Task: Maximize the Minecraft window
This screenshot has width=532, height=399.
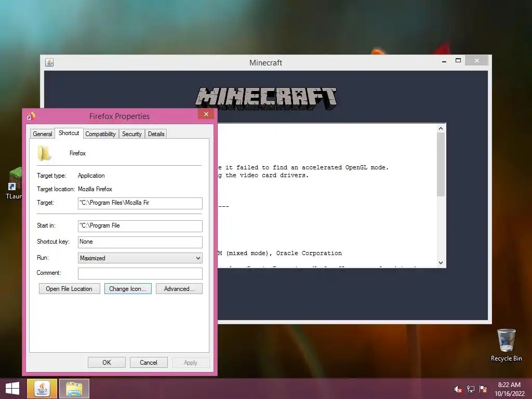Action: [x=458, y=60]
